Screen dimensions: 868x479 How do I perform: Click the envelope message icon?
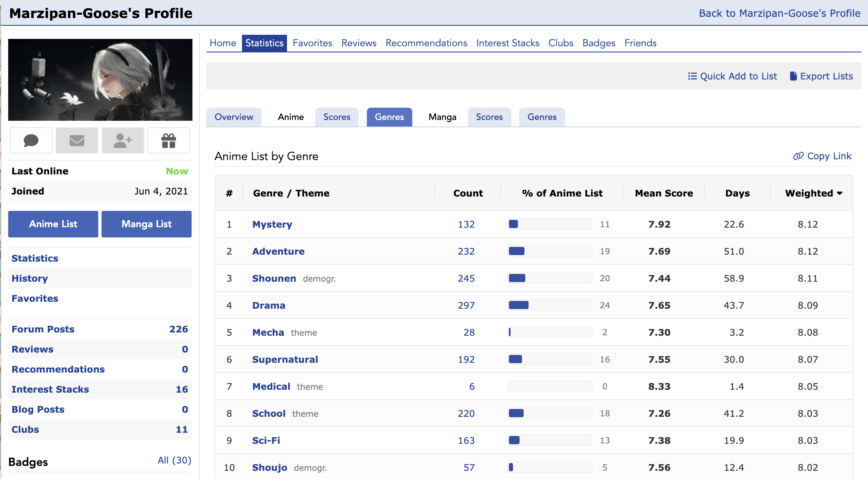click(77, 141)
